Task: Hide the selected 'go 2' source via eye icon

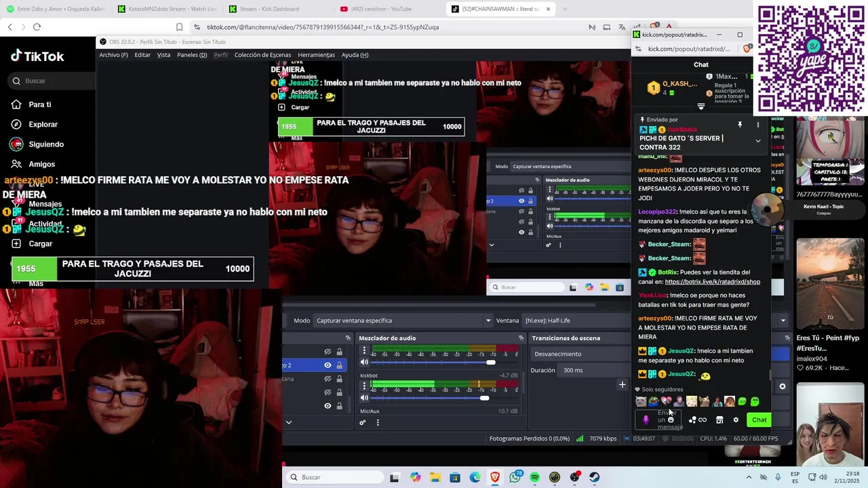Action: [328, 365]
